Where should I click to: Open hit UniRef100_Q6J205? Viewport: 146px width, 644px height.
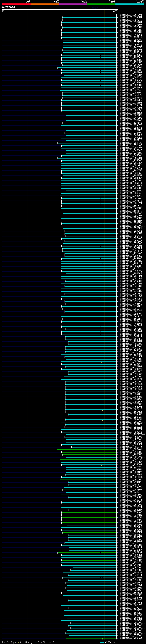131,50
